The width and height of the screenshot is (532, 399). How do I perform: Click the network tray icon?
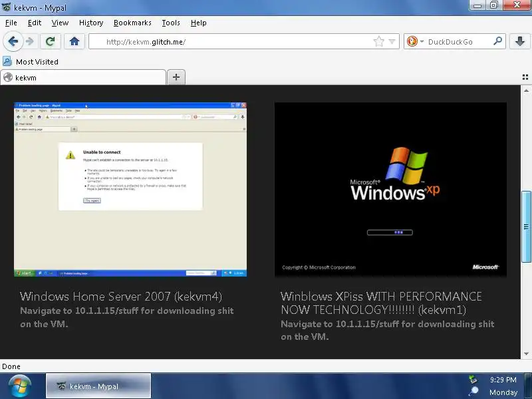coord(473,379)
